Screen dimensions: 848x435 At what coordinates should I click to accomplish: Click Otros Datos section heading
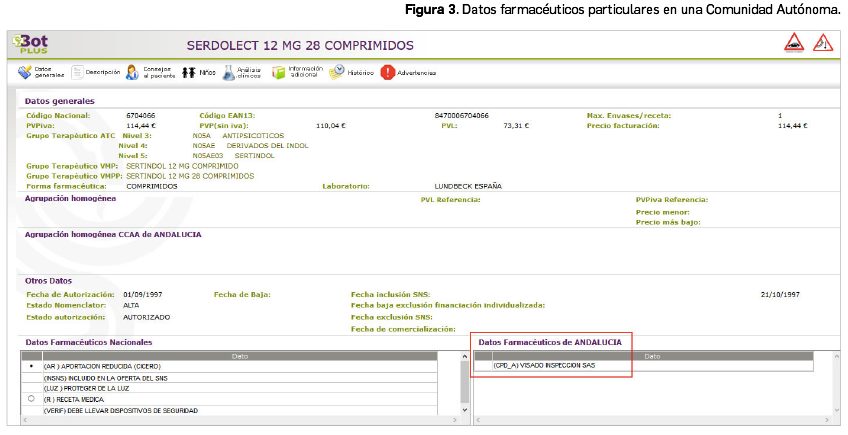pos(48,281)
